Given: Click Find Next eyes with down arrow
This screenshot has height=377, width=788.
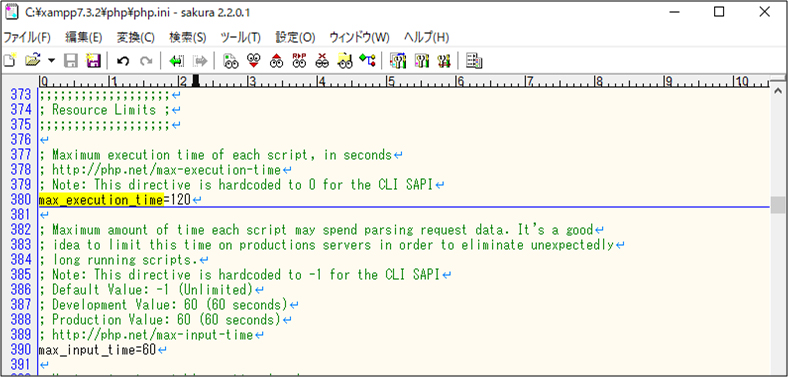Looking at the screenshot, I should click(253, 61).
